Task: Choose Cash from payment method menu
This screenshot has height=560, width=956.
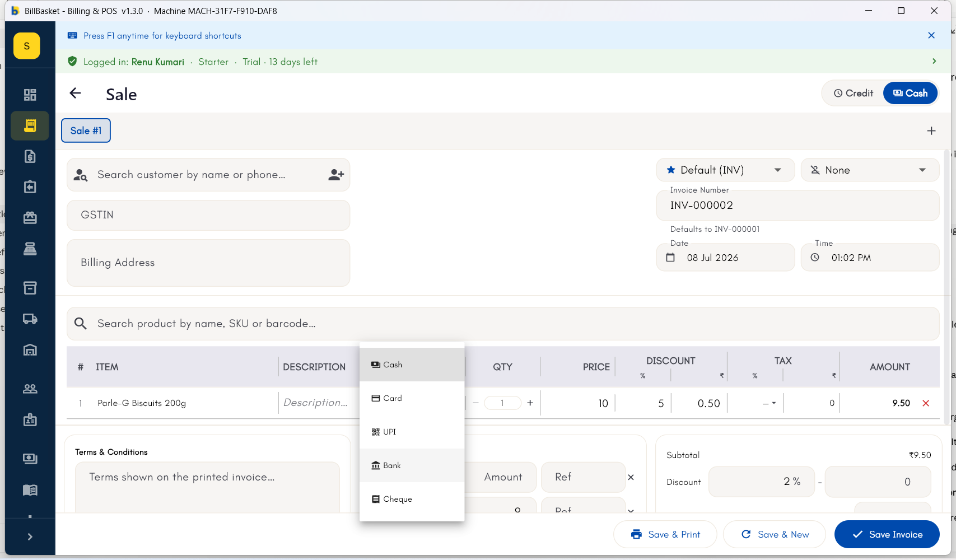Action: point(412,365)
